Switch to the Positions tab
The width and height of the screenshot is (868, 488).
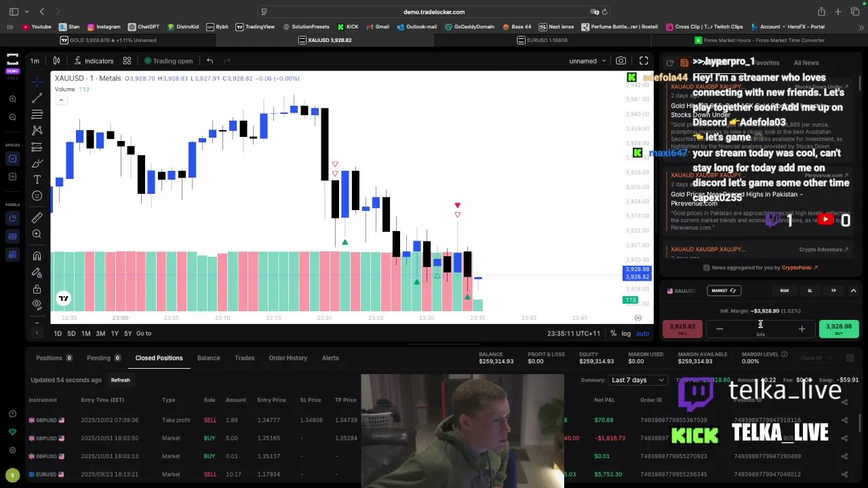pos(54,358)
